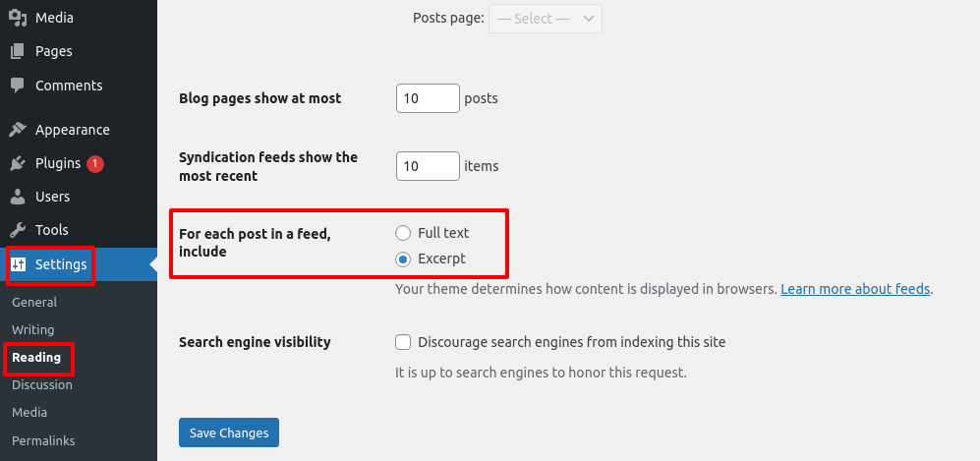
Task: Open Permalinks settings submenu item
Action: (x=43, y=440)
